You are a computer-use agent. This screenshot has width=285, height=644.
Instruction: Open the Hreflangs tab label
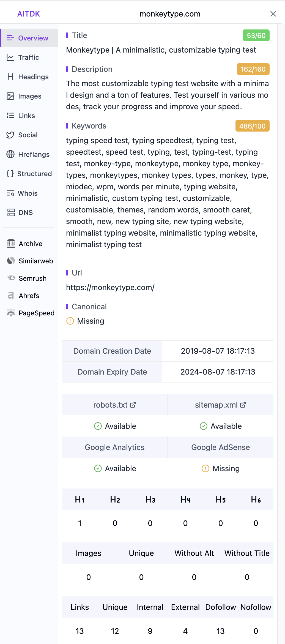34,154
